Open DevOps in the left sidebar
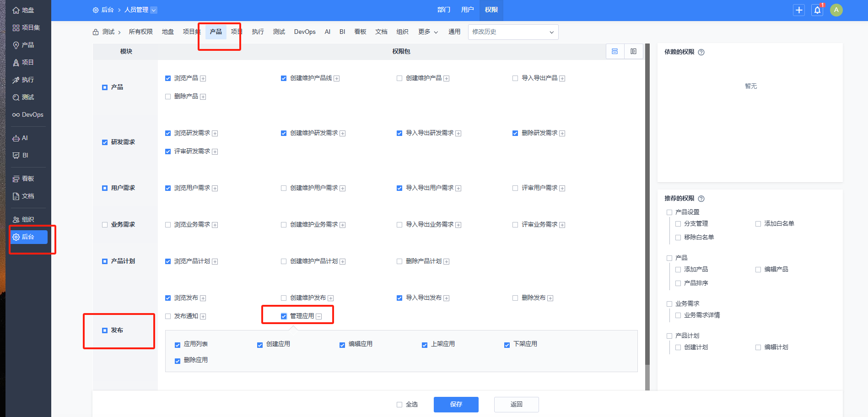The image size is (868, 417). coord(28,114)
